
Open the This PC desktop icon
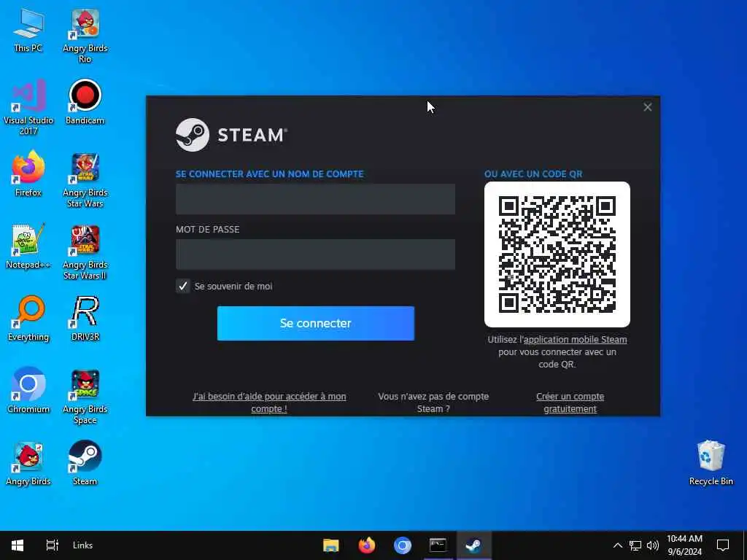[x=28, y=31]
